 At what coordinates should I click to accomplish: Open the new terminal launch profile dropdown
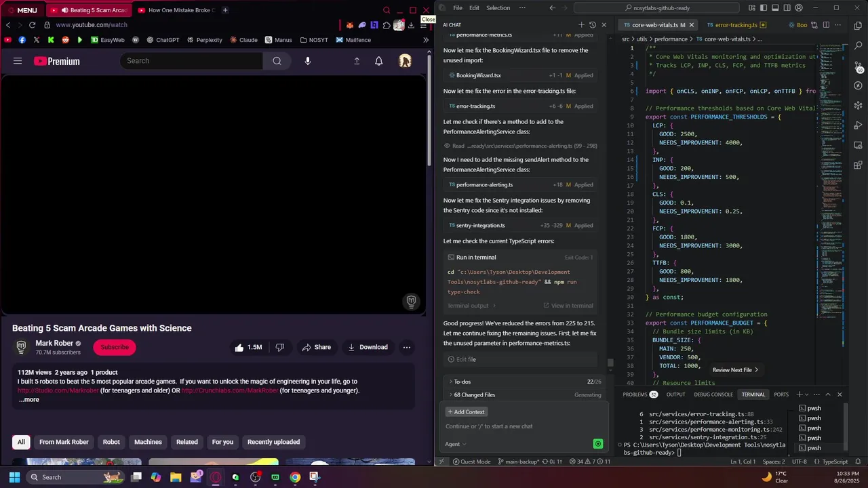807,394
